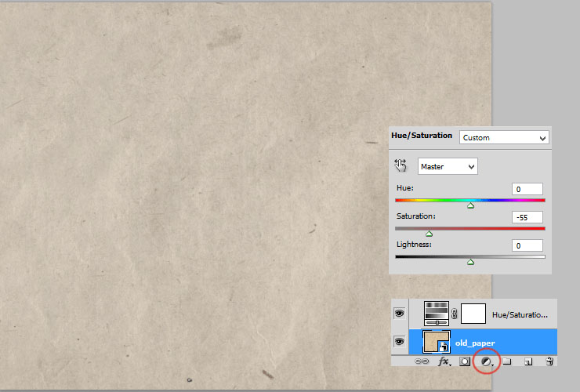Click the mask link chain icon
The image size is (580, 392).
(455, 314)
